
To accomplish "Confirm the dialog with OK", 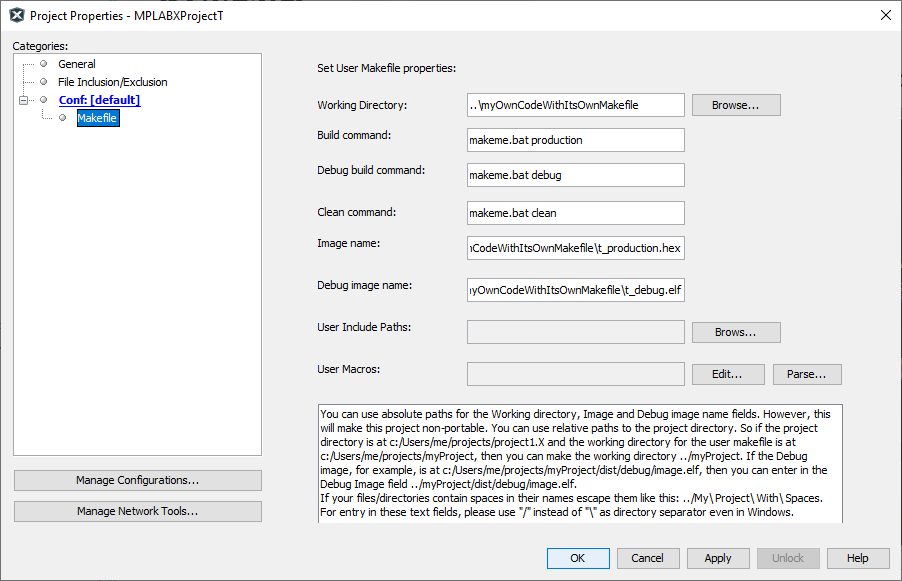I will pos(577,558).
